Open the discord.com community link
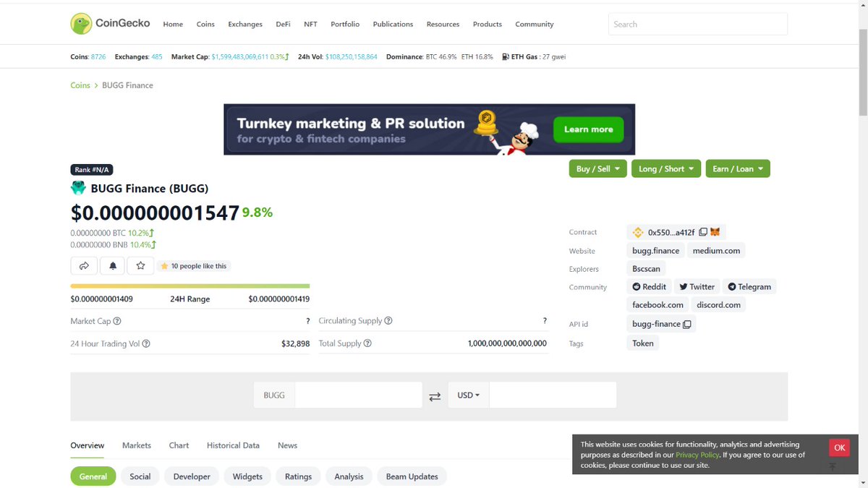 pyautogui.click(x=718, y=305)
